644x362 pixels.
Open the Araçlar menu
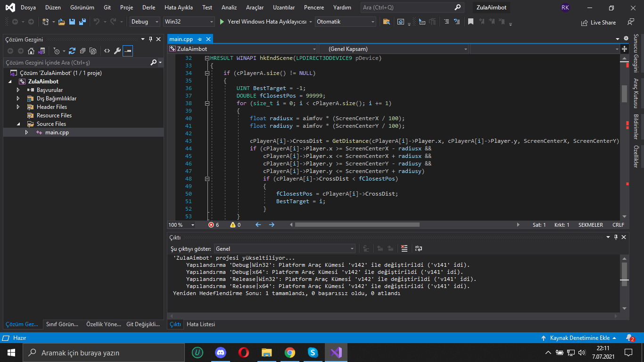tap(255, 8)
